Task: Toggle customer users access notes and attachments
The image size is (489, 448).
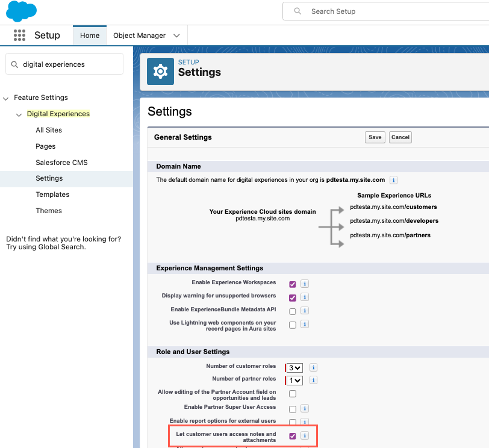Action: pos(293,436)
